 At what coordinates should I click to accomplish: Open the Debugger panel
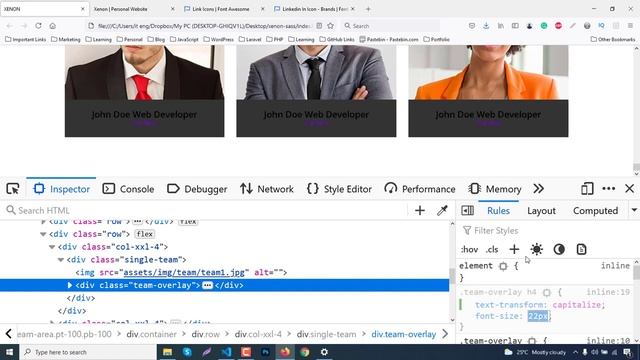coord(197,189)
